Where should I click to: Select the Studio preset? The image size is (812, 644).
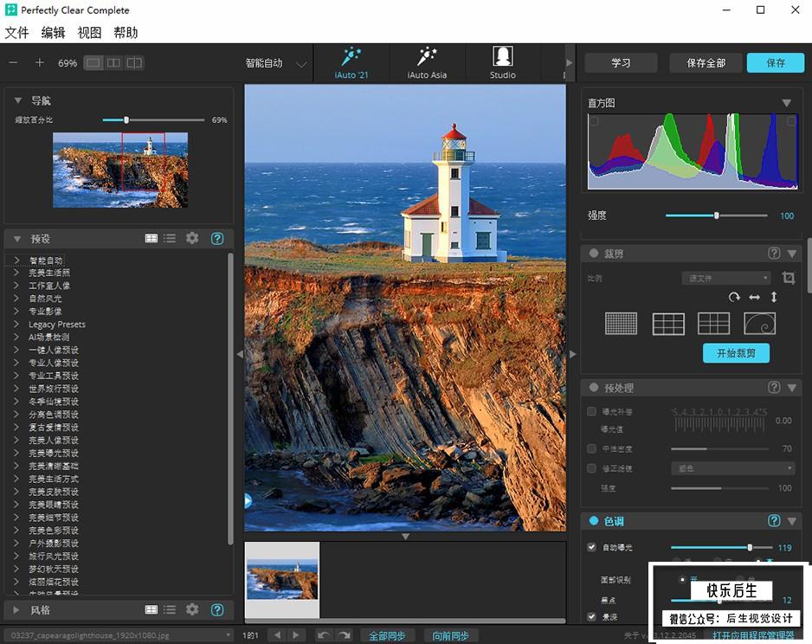point(502,62)
